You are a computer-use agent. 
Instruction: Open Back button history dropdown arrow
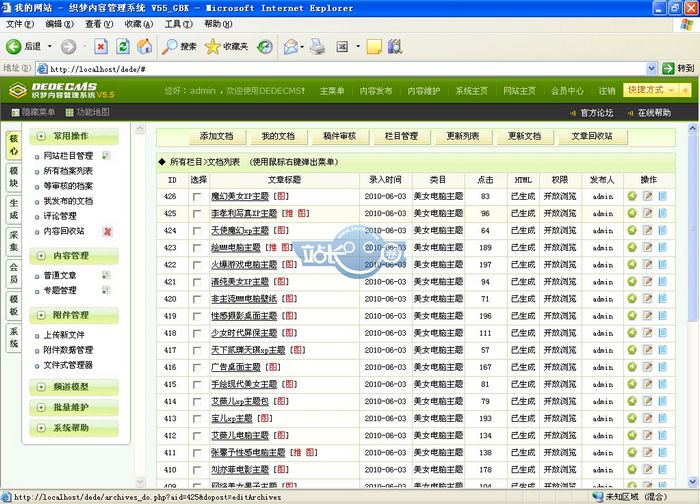(50, 46)
